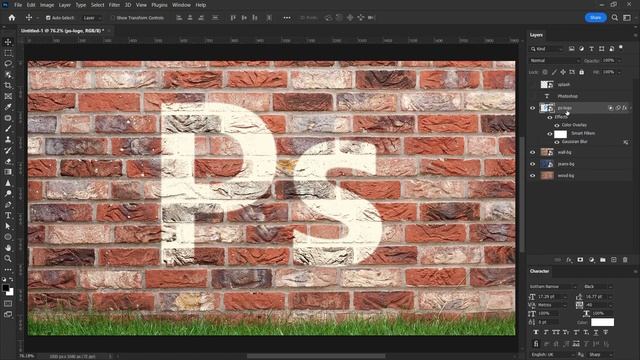Open the Search icon beside Share
The width and height of the screenshot is (640, 360).
[615, 18]
